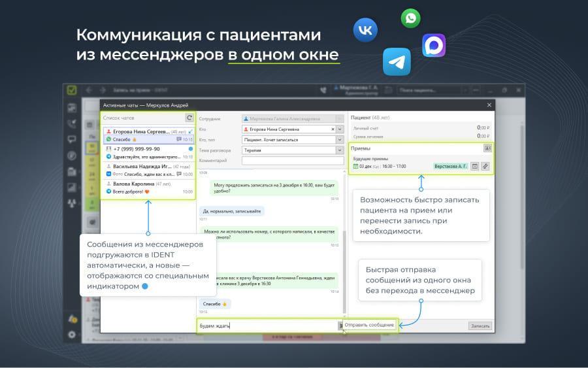Click the edit pencil icon for the appointment
The height and width of the screenshot is (368, 588).
(485, 166)
